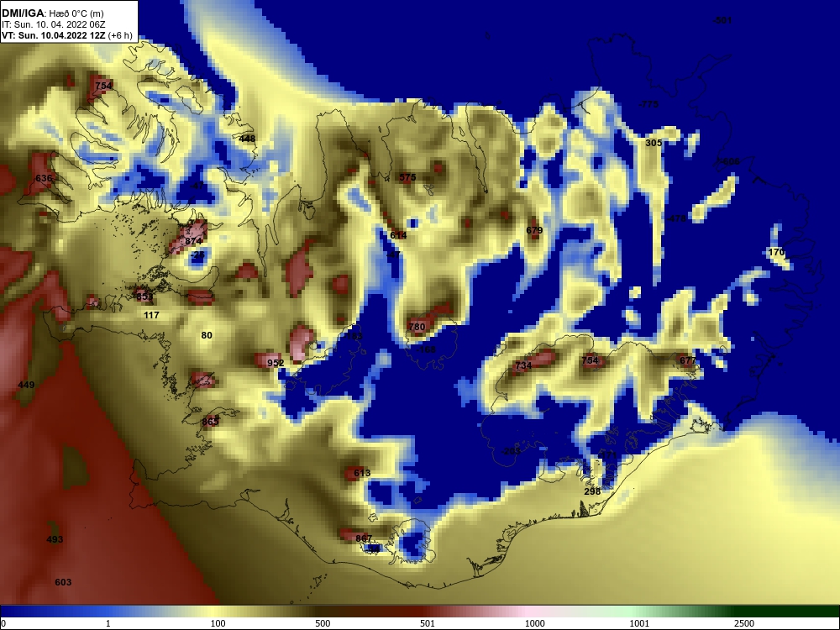The width and height of the screenshot is (840, 630).
Task: Click the map value label '734'
Action: coord(523,365)
